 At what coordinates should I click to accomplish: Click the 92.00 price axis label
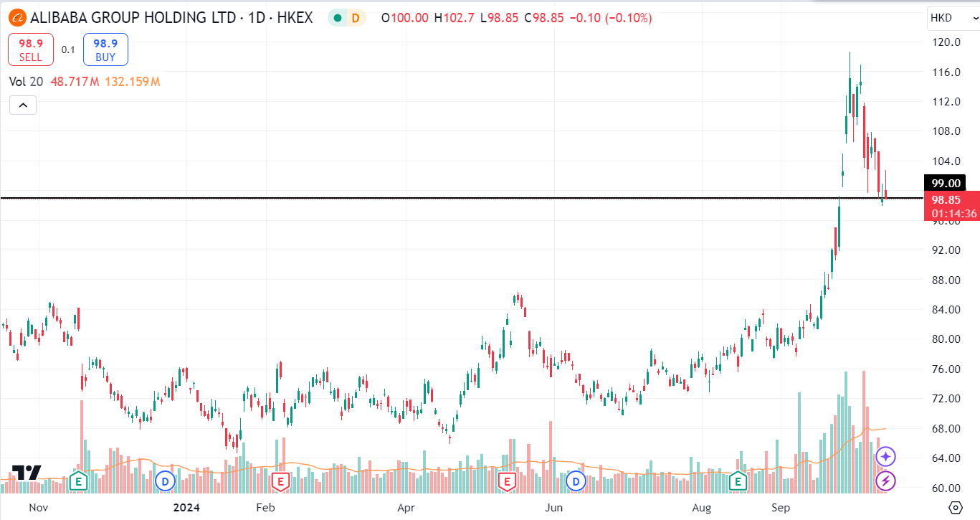point(947,250)
